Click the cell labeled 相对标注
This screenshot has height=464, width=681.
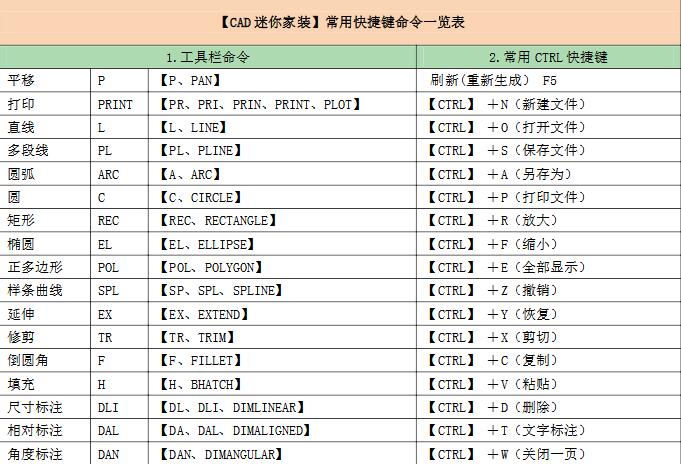coord(45,431)
